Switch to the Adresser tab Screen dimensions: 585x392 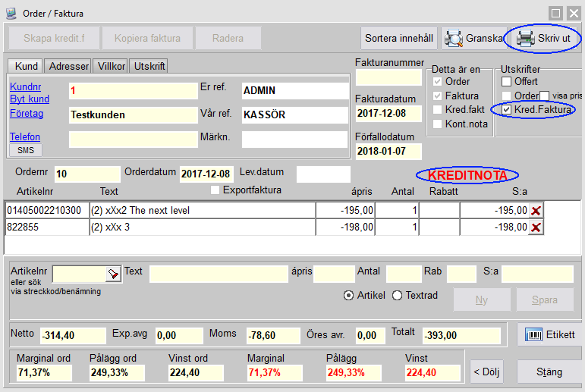tap(69, 66)
